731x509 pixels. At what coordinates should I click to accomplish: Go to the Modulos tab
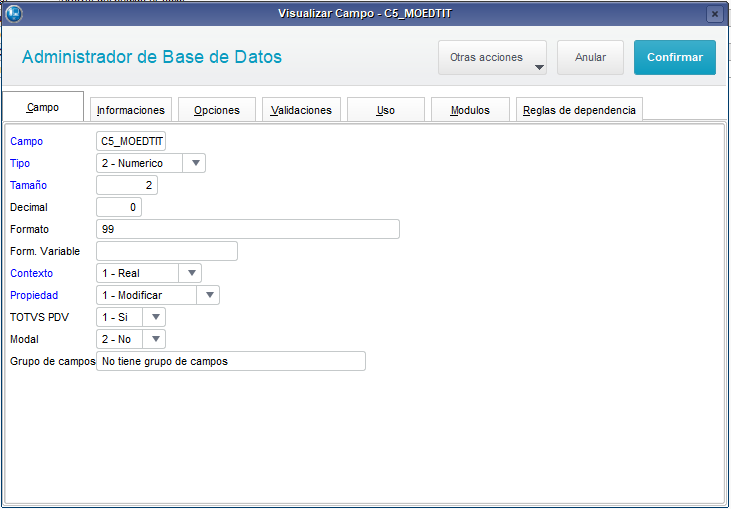(x=470, y=110)
